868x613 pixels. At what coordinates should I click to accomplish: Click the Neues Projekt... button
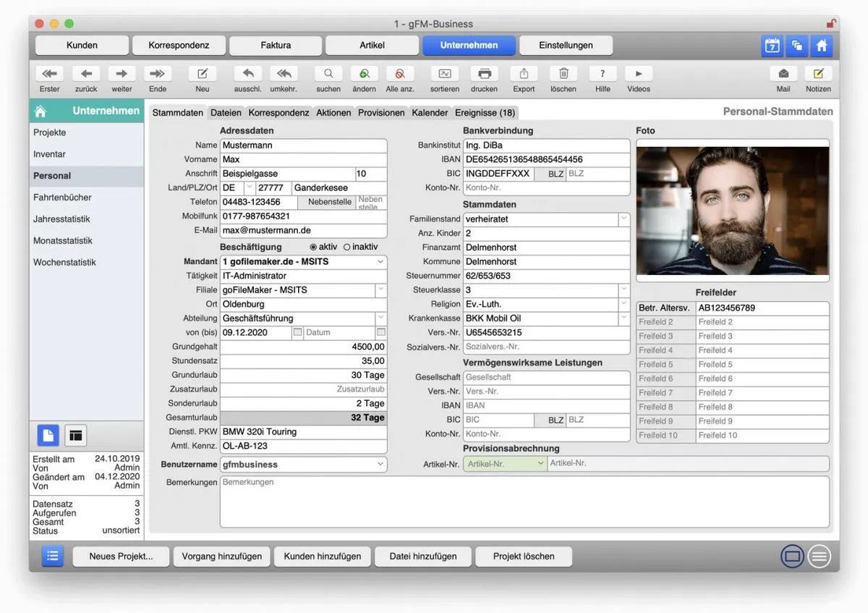click(121, 557)
